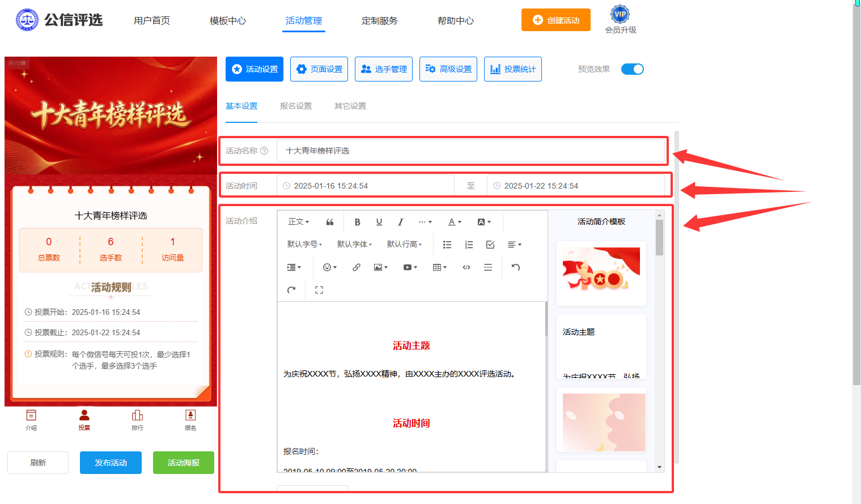Image resolution: width=861 pixels, height=504 pixels.
Task: Open the 默认字号 font size dropdown
Action: (x=304, y=245)
